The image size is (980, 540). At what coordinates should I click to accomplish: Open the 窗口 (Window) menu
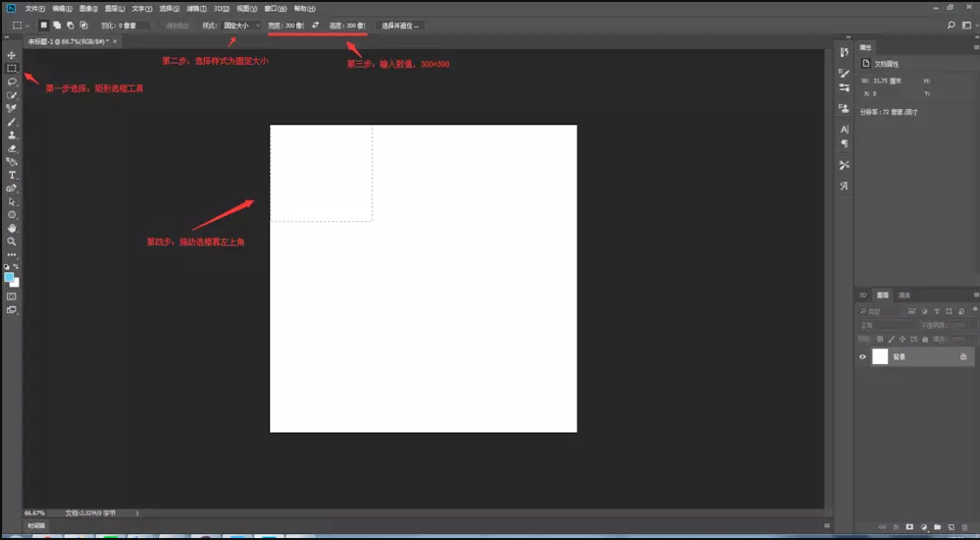tap(276, 9)
